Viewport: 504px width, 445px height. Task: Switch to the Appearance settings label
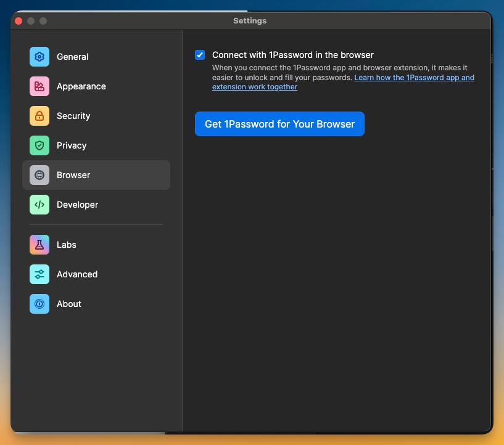(81, 86)
